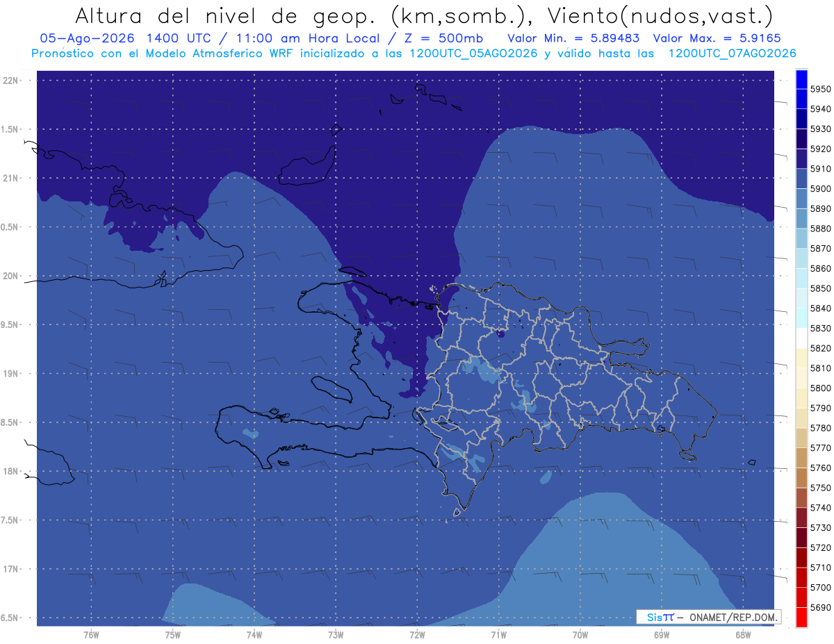
Task: Click the 5720 color bar label
Action: 820,547
